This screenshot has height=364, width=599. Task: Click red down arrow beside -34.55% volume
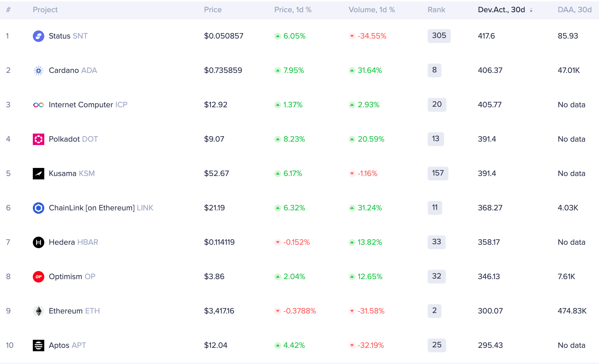(352, 36)
